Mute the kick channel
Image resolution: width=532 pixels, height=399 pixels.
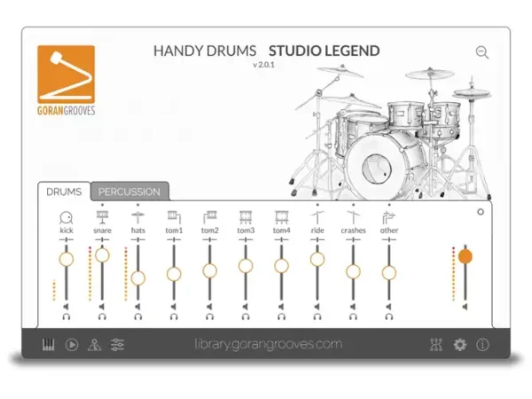click(66, 307)
